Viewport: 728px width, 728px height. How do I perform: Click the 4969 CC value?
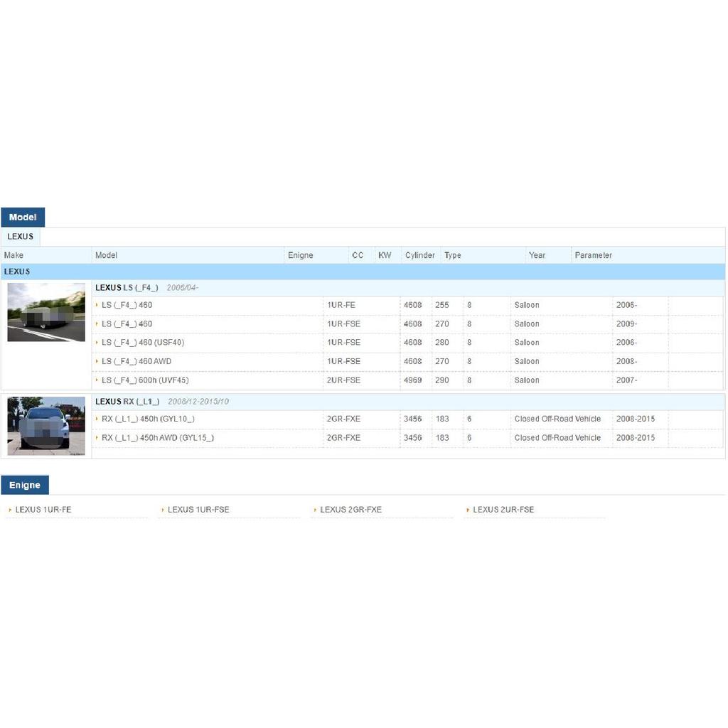click(x=413, y=380)
